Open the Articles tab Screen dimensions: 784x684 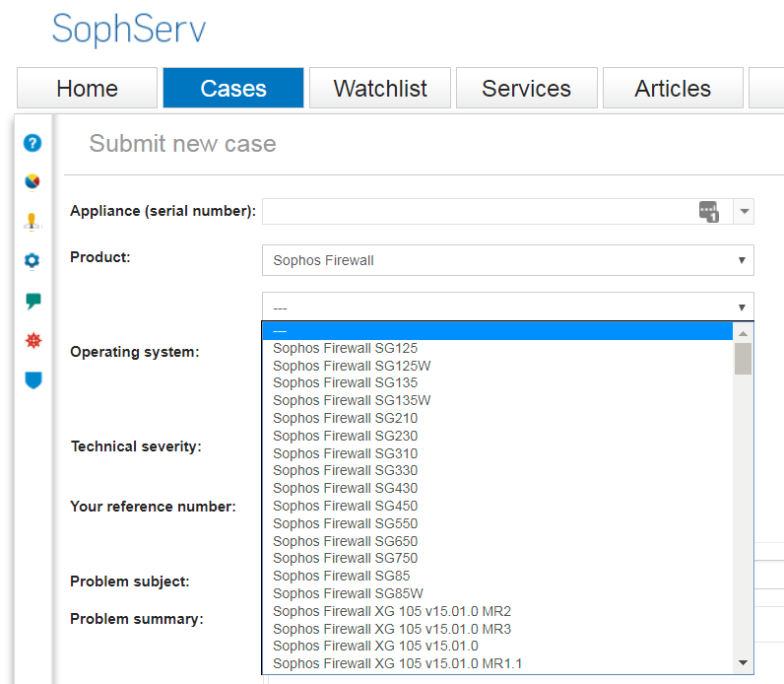pyautogui.click(x=673, y=88)
